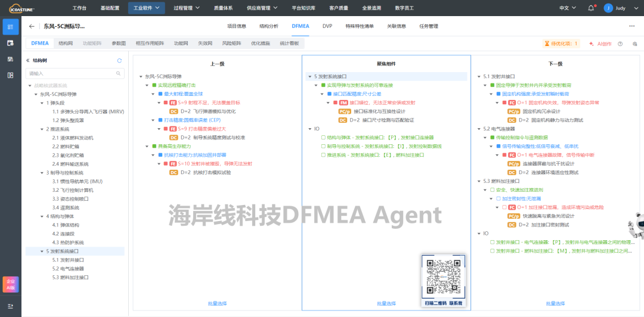Open the third sidebar library icon
Screen dimensions: 644x317
tap(11, 59)
